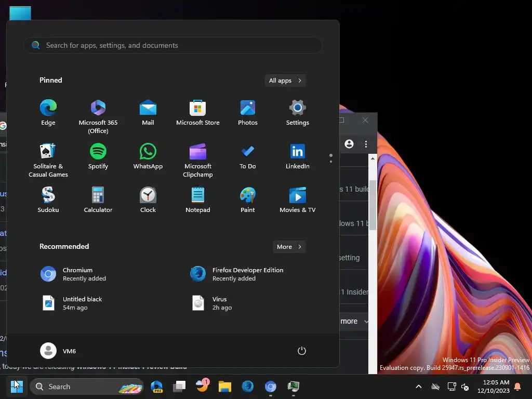The width and height of the screenshot is (532, 399).
Task: Click the OneDrive tray icon
Action: coord(435,387)
